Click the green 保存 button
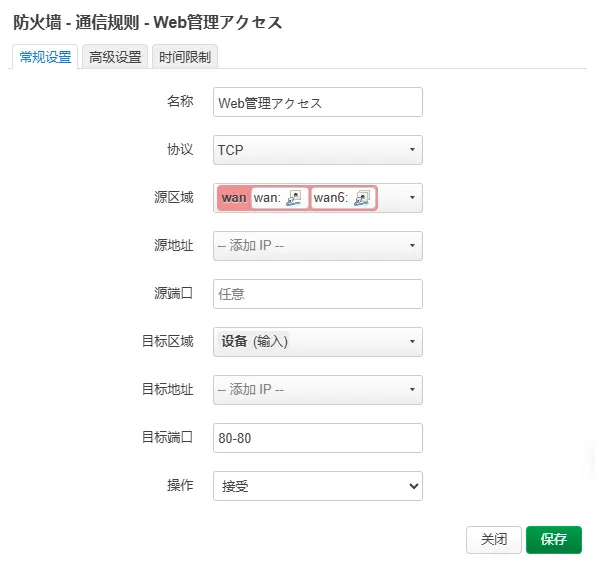 [554, 540]
